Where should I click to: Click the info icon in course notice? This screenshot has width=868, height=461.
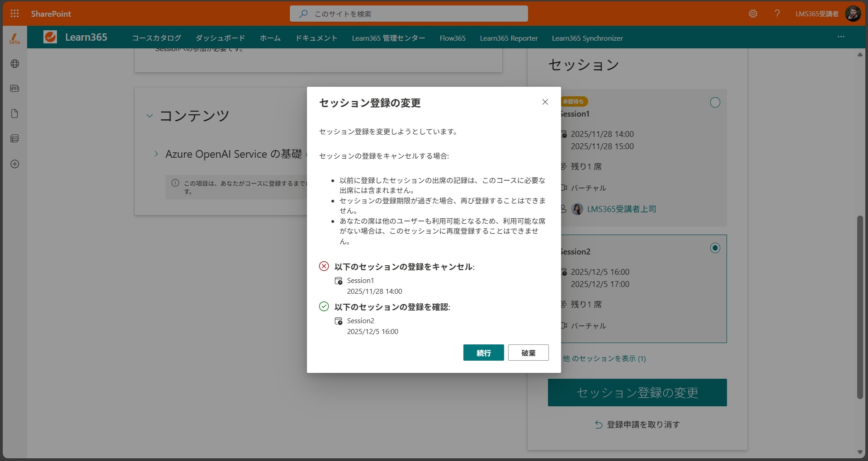point(175,183)
